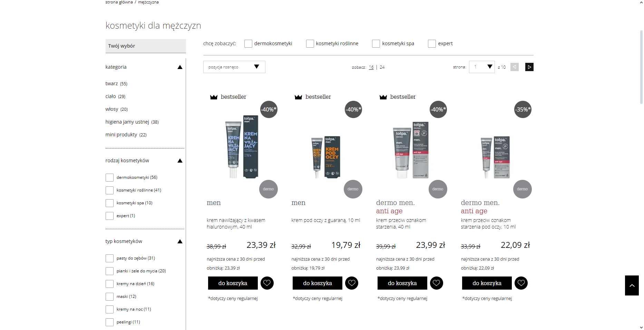This screenshot has height=330, width=644.
Task: Open anti age krem pod oczy image
Action: [x=496, y=157]
